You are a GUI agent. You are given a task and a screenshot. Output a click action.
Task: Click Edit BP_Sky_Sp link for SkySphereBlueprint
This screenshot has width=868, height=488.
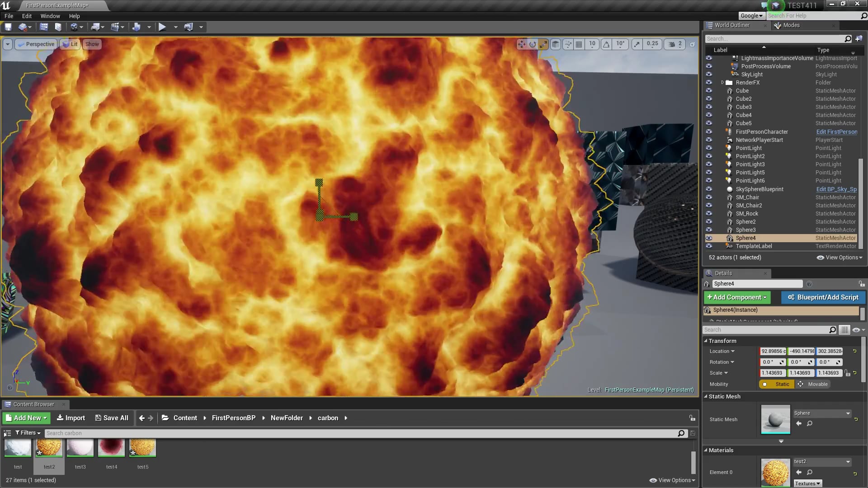836,189
